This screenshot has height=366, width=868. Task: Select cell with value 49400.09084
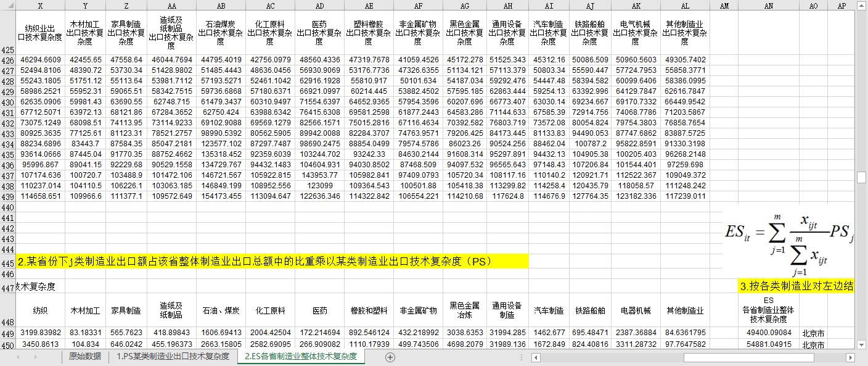(x=768, y=333)
